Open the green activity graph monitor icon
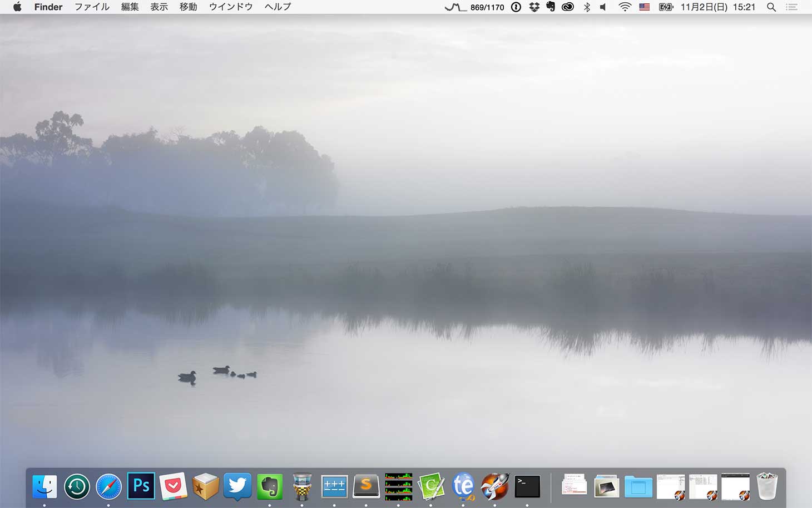Screen dimensions: 812x508 (399, 487)
